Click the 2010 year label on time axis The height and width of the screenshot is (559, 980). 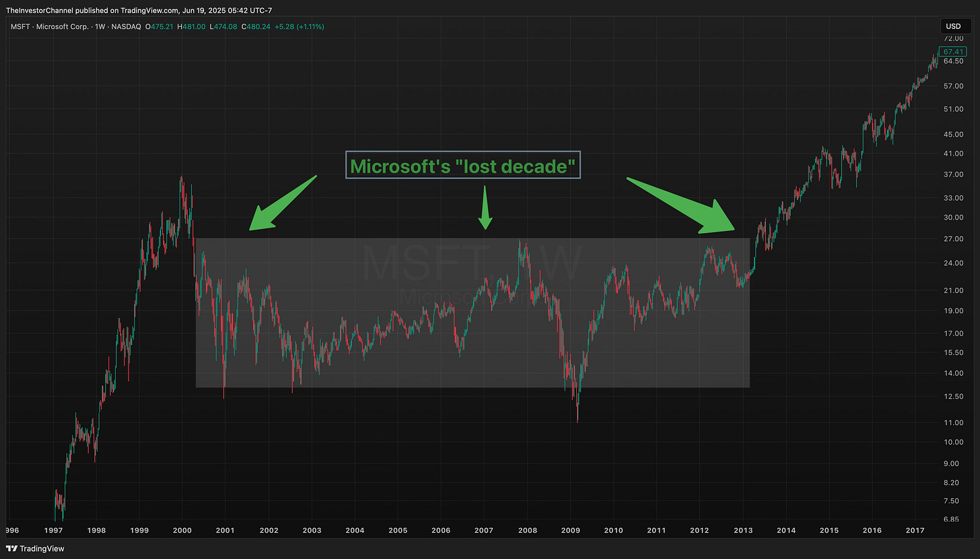pos(614,530)
